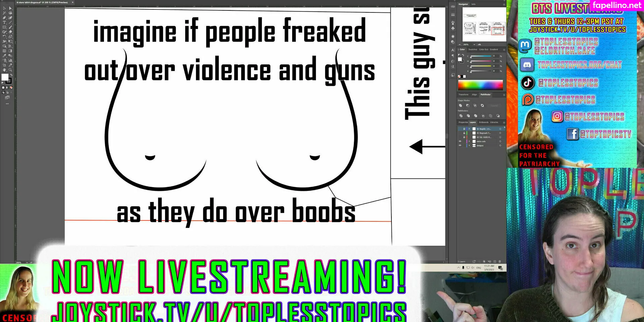Expand the extra cuts layer

pyautogui.click(x=469, y=141)
